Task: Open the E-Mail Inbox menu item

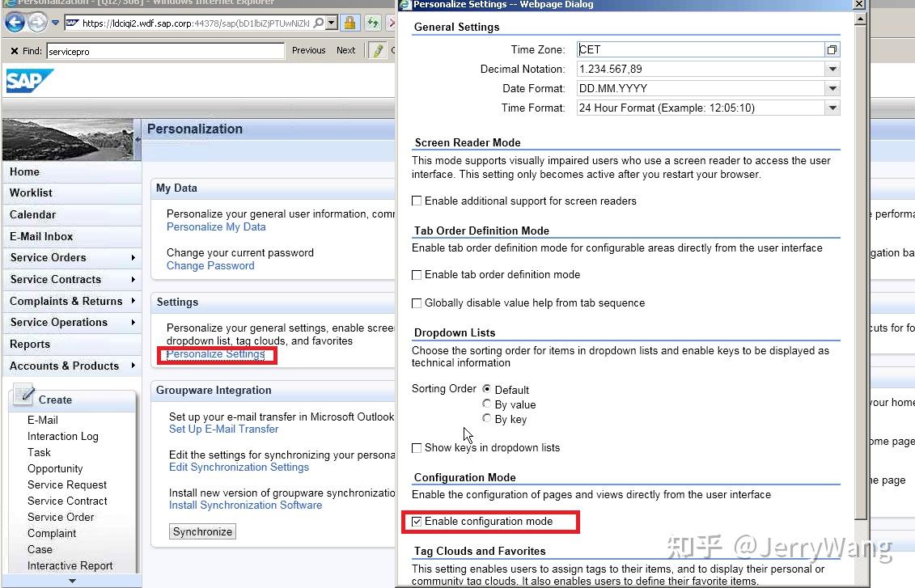Action: pos(41,235)
